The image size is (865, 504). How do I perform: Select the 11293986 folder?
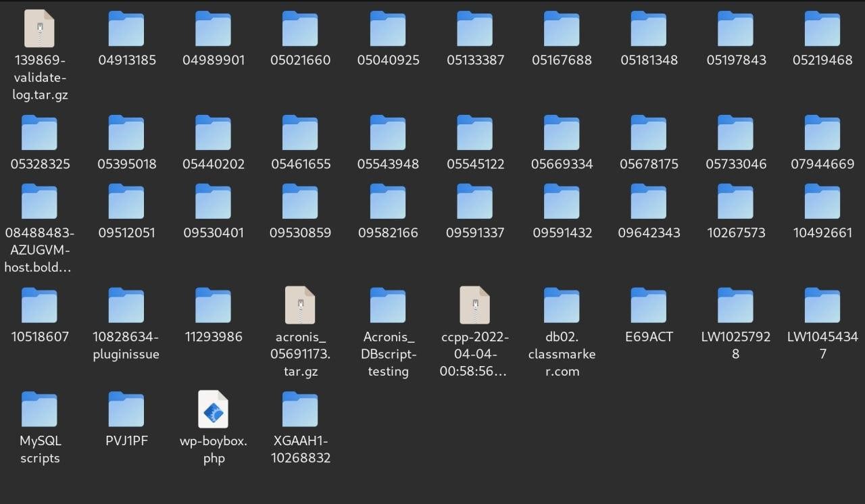click(x=213, y=305)
